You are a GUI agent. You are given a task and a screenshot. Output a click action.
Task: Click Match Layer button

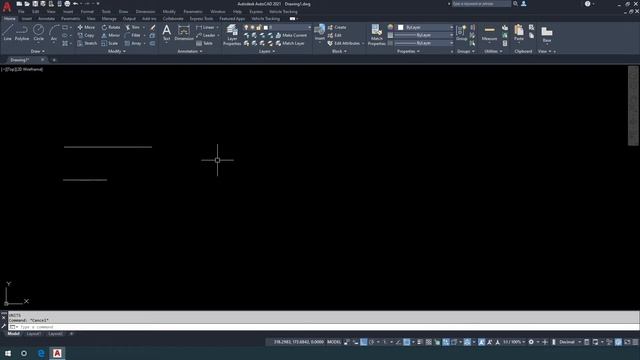[290, 43]
